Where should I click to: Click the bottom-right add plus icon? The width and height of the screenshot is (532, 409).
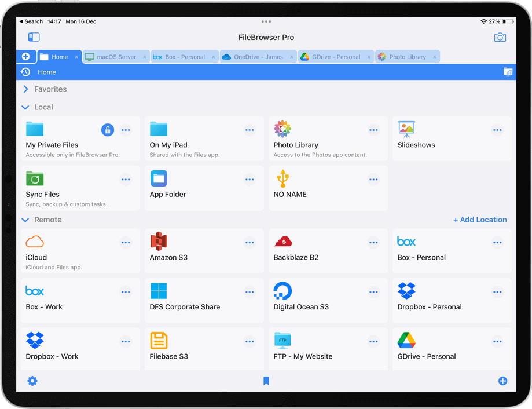(503, 381)
